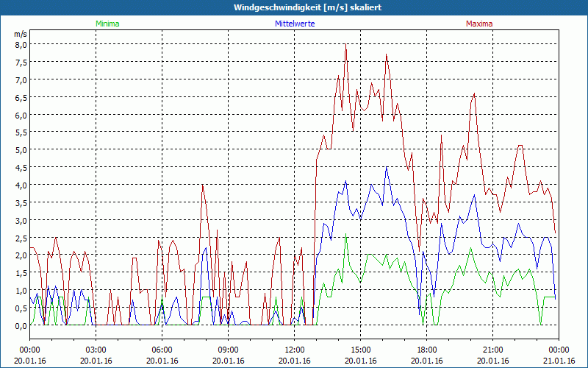Click the red "Maxima" legend label
588x368 pixels.
coord(479,24)
